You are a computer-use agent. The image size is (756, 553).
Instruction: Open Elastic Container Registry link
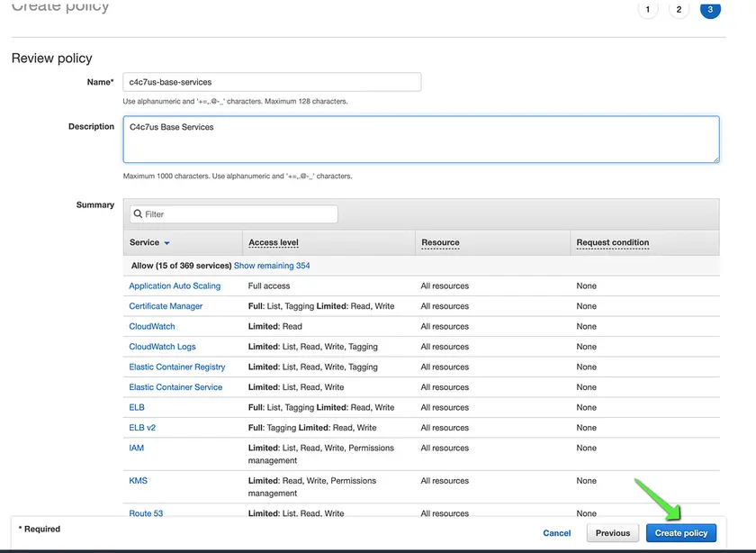tap(177, 367)
